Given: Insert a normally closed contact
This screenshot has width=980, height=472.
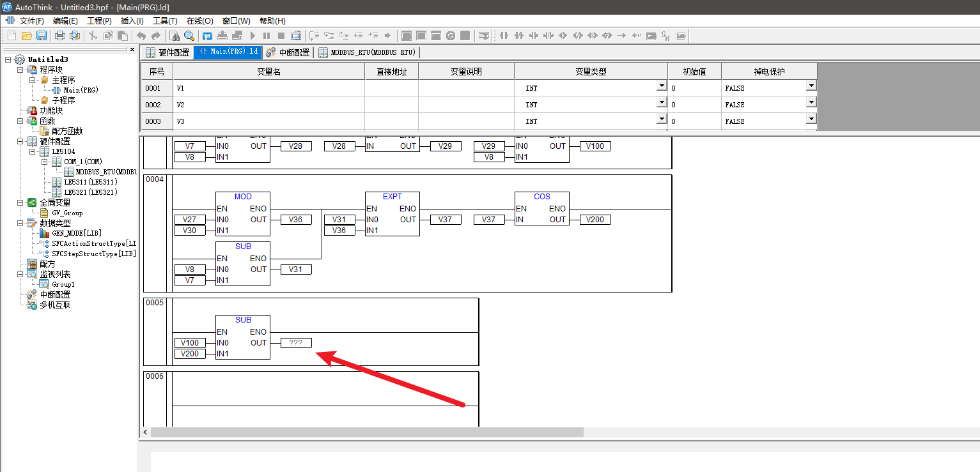Looking at the screenshot, I should click(x=518, y=36).
